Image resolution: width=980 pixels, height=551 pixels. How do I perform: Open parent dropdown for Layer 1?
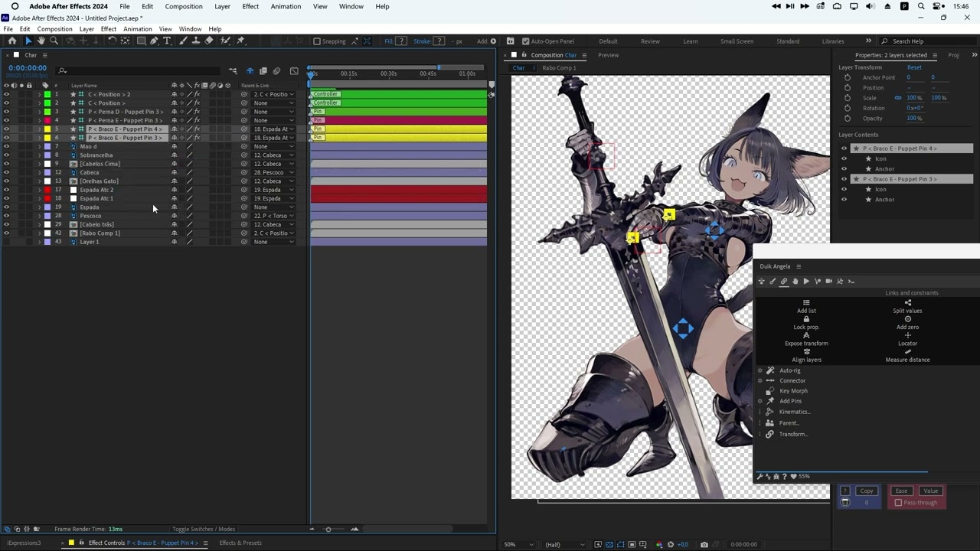(273, 242)
